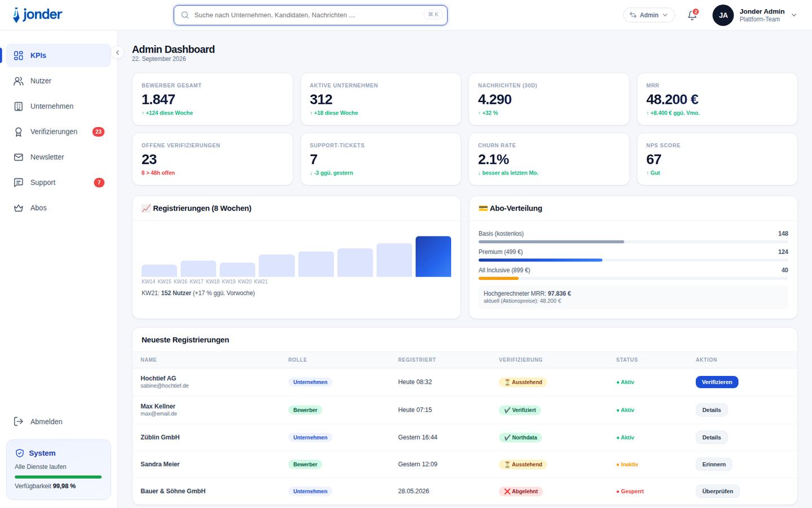Click the Abgelehnt badge for Bauer & Söhne
812x508 pixels.
521,492
